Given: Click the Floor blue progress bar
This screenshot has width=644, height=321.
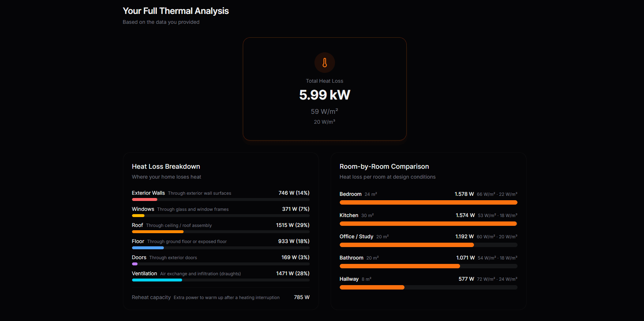Looking at the screenshot, I should (148, 248).
